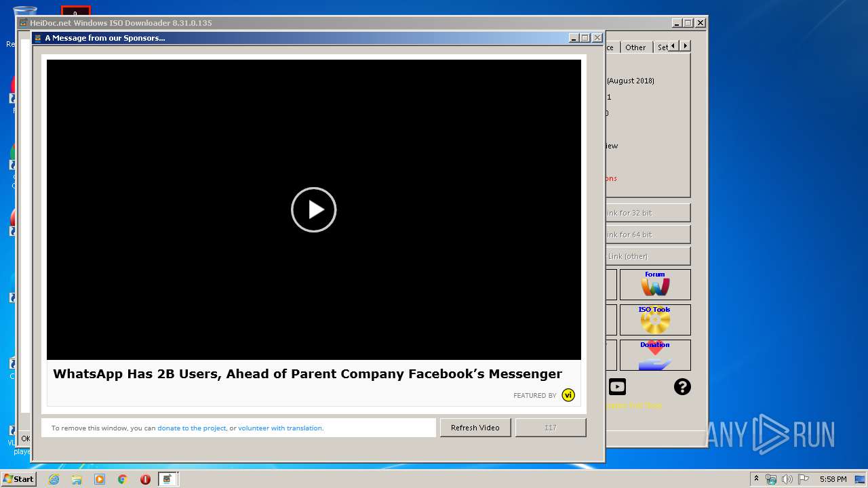
Task: Play the sponsor video
Action: (313, 209)
